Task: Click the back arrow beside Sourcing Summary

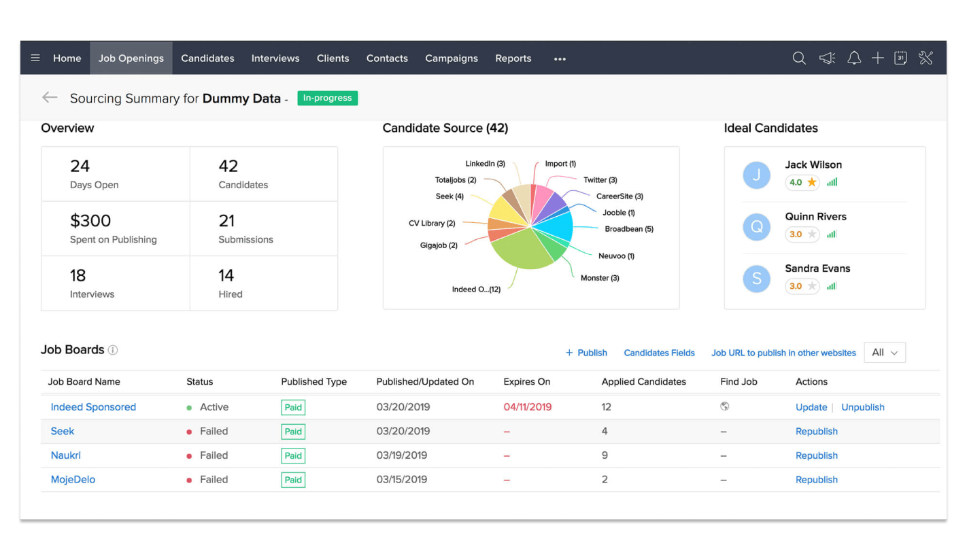Action: click(x=50, y=98)
